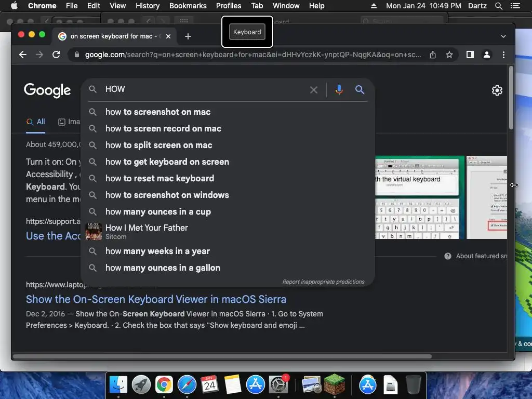Click the 'Dartz' user name in menu bar
Image resolution: width=532 pixels, height=399 pixels.
[x=477, y=6]
